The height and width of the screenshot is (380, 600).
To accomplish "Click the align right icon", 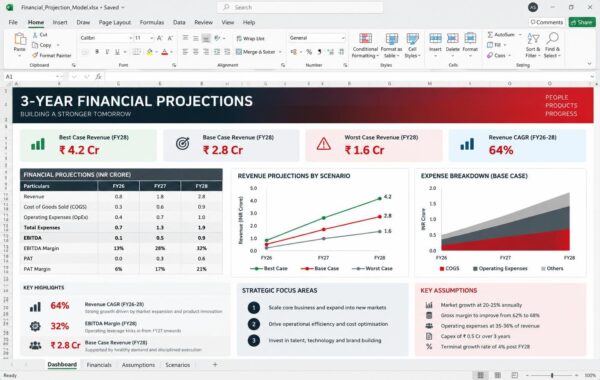I will pyautogui.click(x=206, y=52).
